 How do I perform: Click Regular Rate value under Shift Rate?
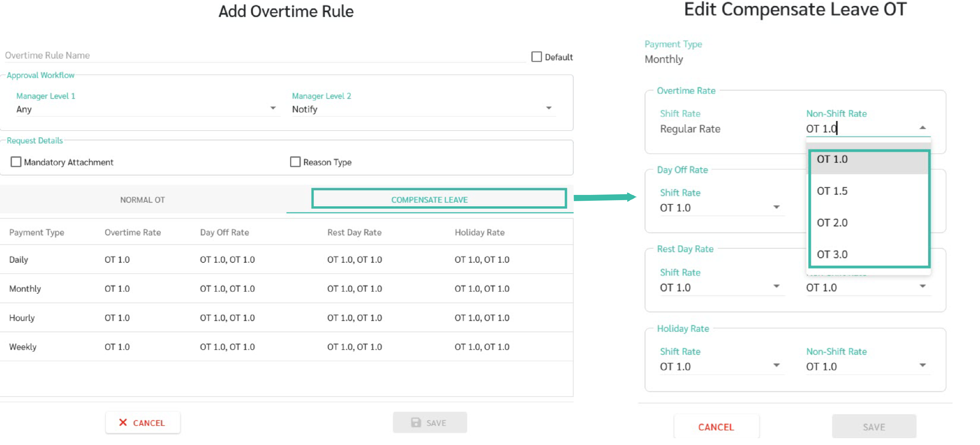click(690, 129)
